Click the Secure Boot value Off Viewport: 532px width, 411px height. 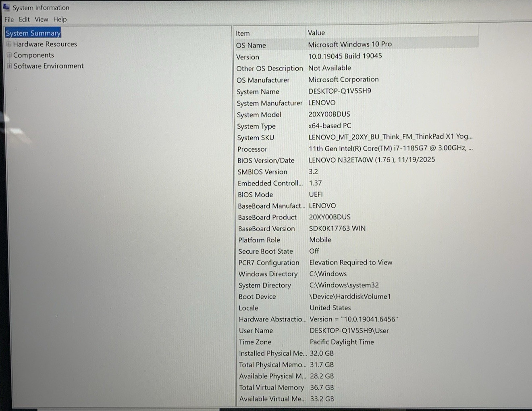[x=314, y=251]
